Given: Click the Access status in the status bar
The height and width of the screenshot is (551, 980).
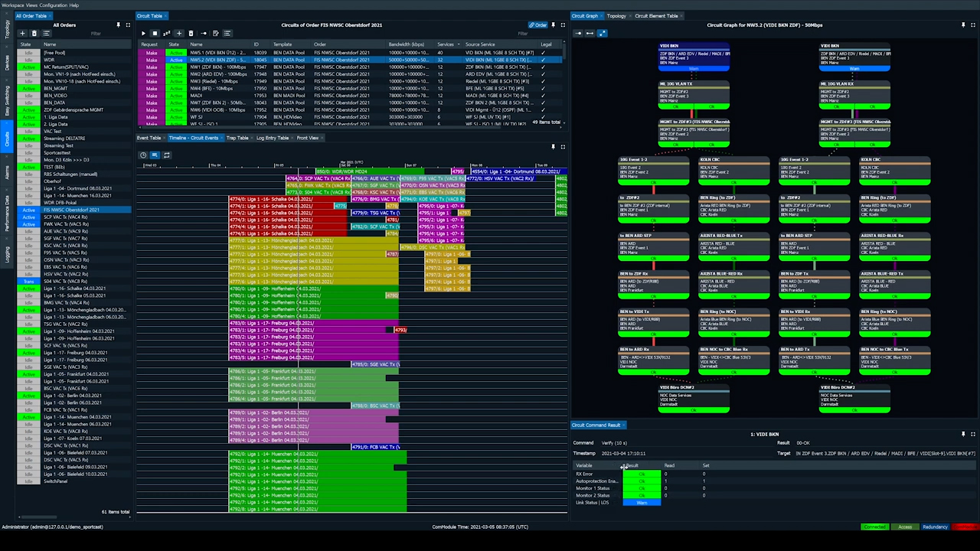Looking at the screenshot, I should point(905,527).
